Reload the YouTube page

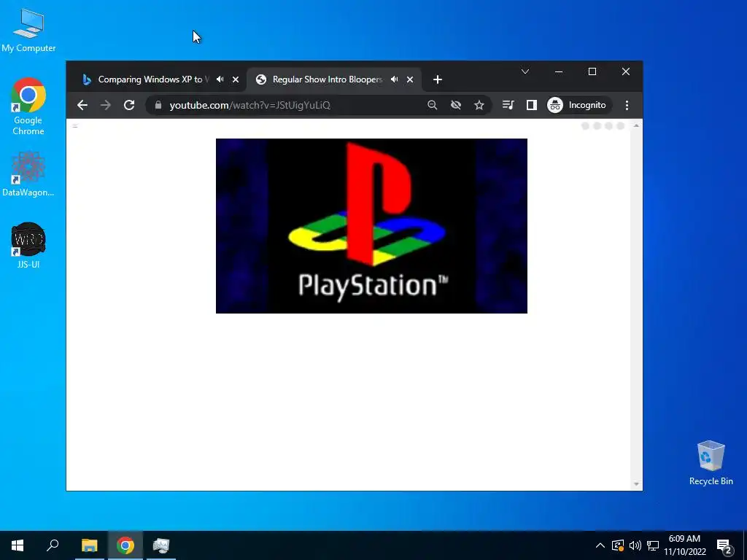point(129,105)
